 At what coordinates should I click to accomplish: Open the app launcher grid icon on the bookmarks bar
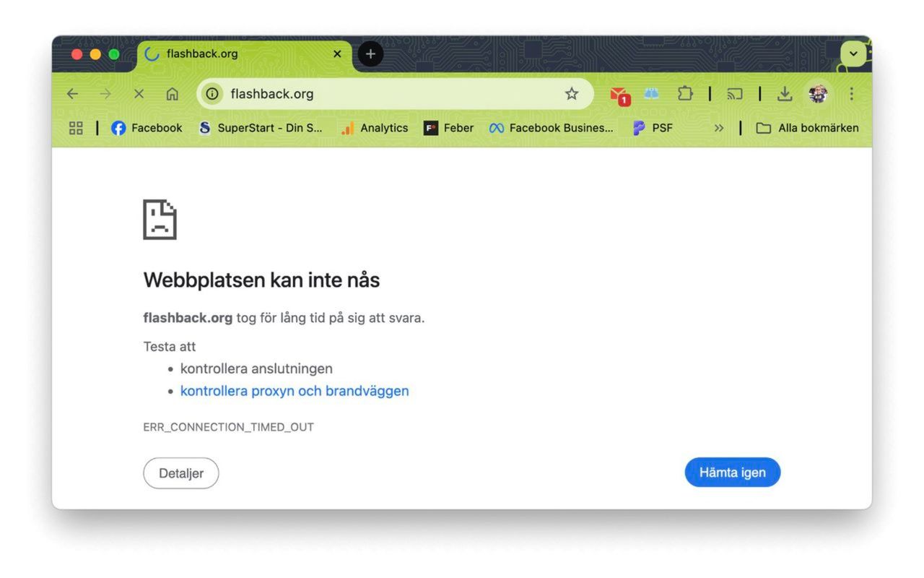(x=75, y=128)
